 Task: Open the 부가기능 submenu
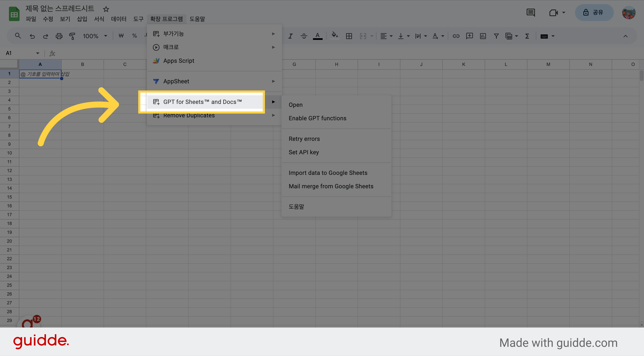(x=214, y=34)
